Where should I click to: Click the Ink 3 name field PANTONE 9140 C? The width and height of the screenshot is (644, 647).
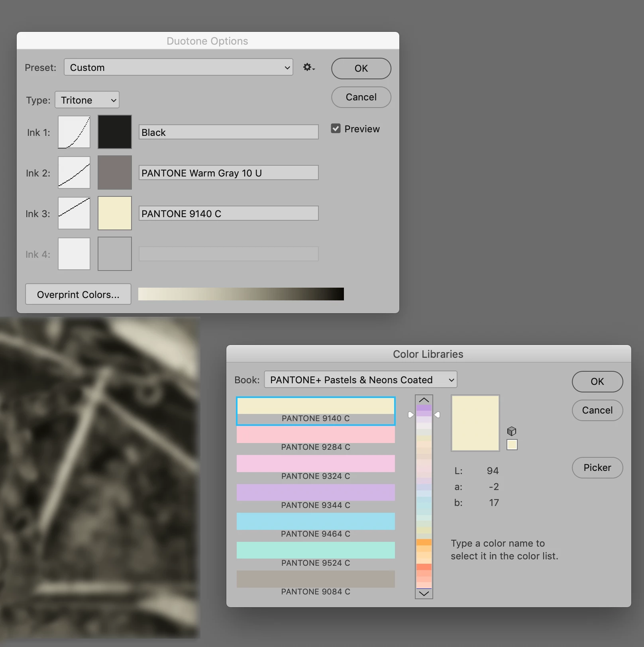pos(228,213)
